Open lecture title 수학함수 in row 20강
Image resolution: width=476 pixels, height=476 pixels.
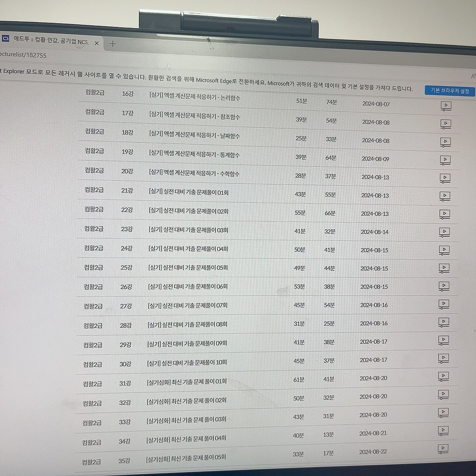(194, 173)
